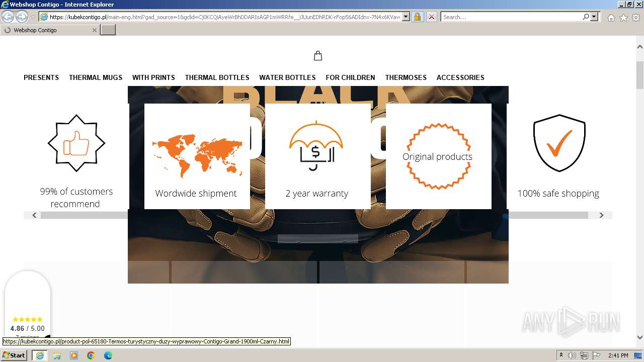Open Favorites star icon
The image size is (644, 362).
623,18
